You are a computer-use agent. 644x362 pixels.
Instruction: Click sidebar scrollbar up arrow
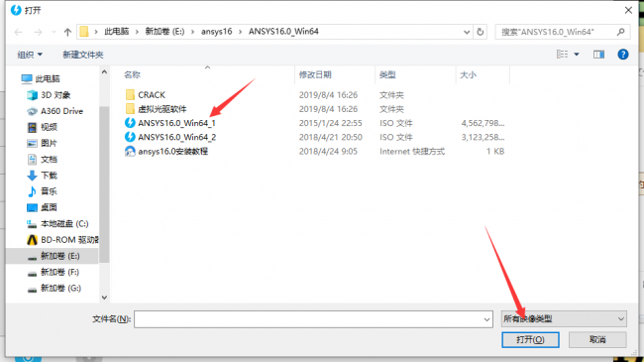[x=104, y=72]
